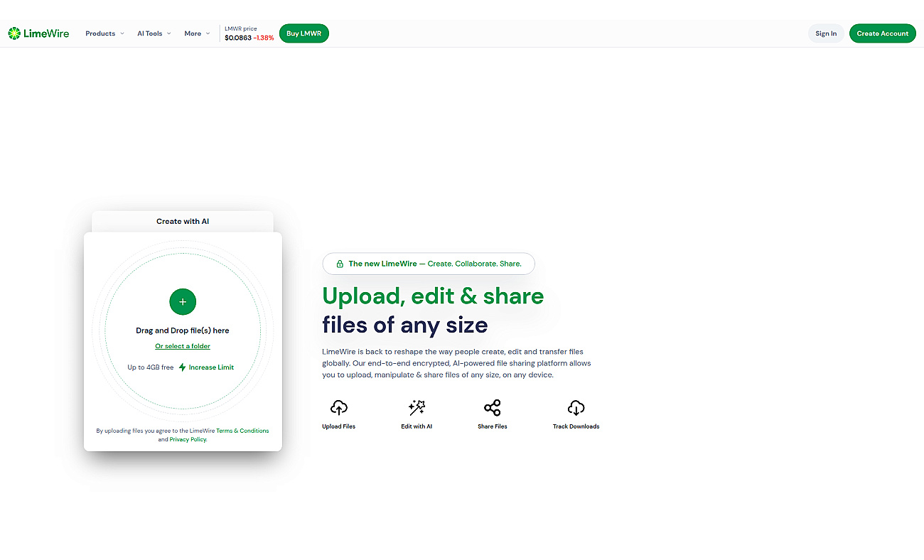The height and width of the screenshot is (560, 924).
Task: Click the Edit with AI label
Action: click(417, 426)
